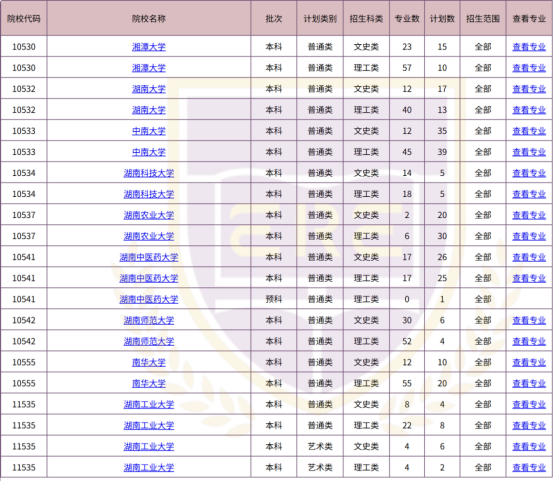Click 查看专业 for 湖南中医药大学 本科 理工类
553x482 pixels.
click(529, 278)
